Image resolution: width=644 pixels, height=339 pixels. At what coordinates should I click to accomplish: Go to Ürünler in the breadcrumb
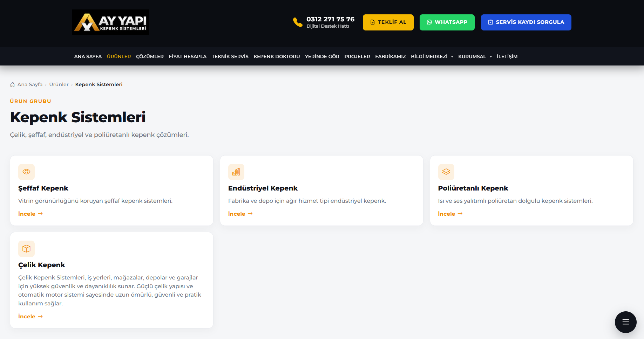coord(59,84)
